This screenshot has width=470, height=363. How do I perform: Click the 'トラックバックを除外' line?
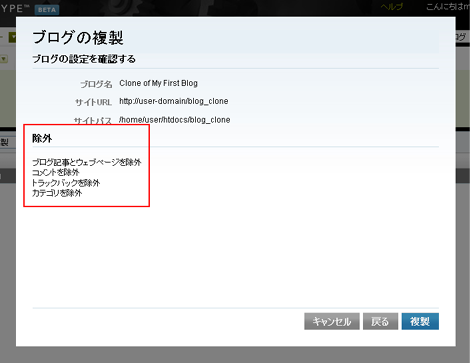coord(66,183)
